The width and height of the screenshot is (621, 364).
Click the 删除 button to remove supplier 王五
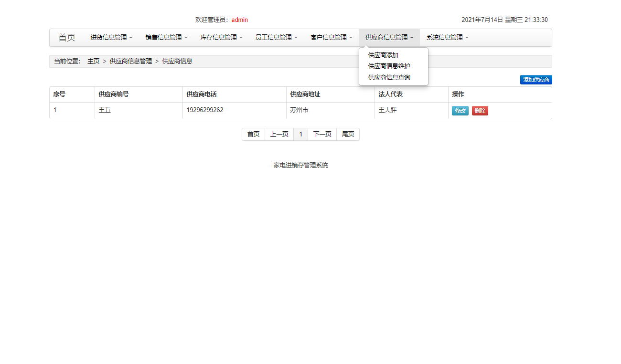point(480,110)
